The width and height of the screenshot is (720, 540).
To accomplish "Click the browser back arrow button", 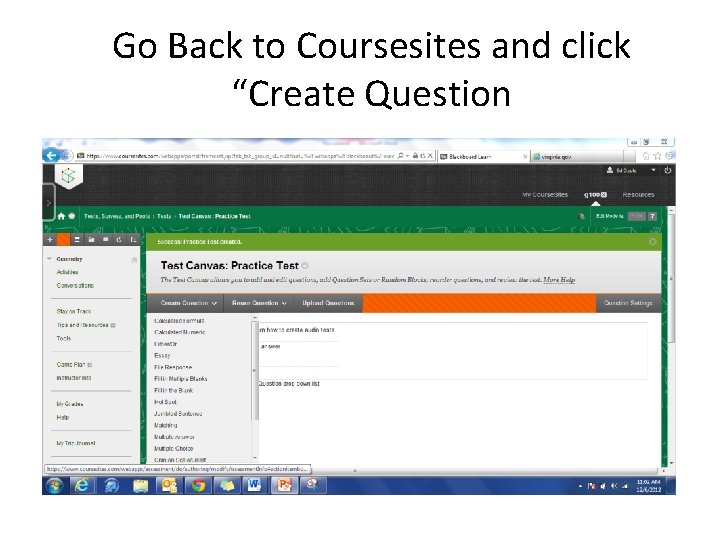I will click(51, 156).
